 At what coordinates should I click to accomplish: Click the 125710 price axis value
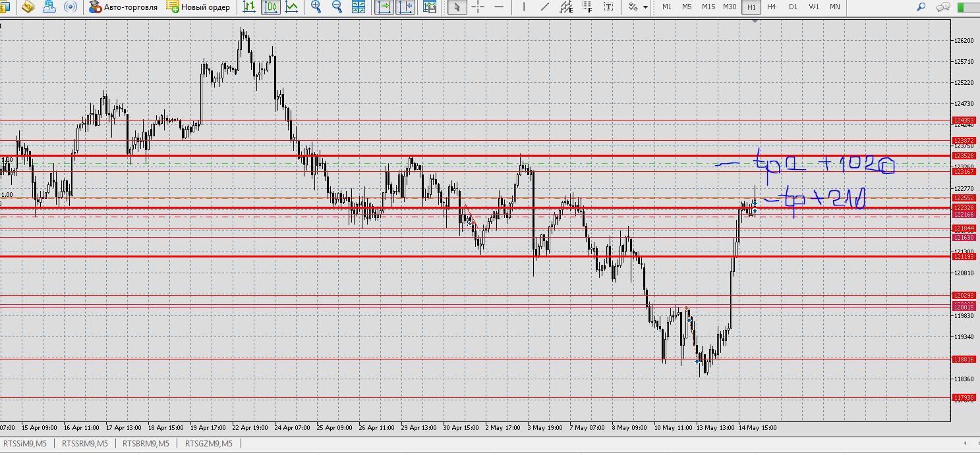[964, 61]
